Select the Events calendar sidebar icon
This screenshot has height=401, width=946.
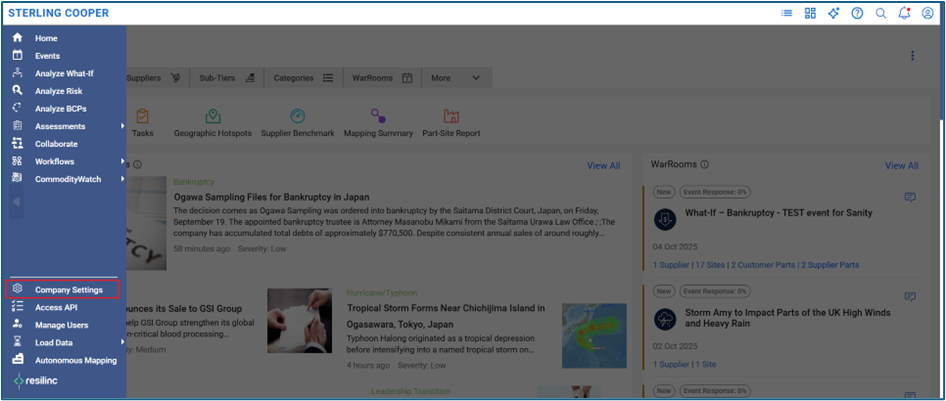point(17,55)
